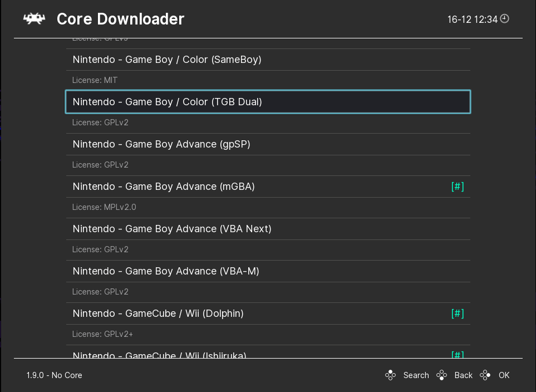
Task: Click the Back label in footer
Action: pyautogui.click(x=463, y=375)
